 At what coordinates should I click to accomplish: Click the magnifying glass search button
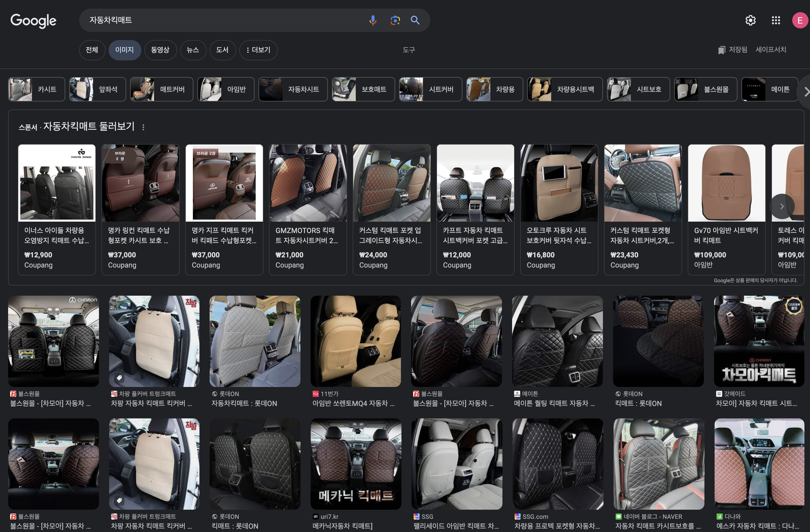pos(415,20)
